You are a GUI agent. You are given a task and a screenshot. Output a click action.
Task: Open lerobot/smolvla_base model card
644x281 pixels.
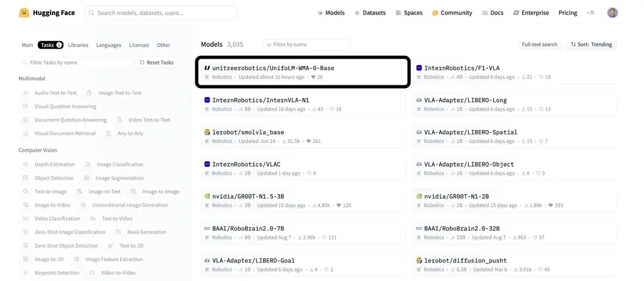[303, 136]
